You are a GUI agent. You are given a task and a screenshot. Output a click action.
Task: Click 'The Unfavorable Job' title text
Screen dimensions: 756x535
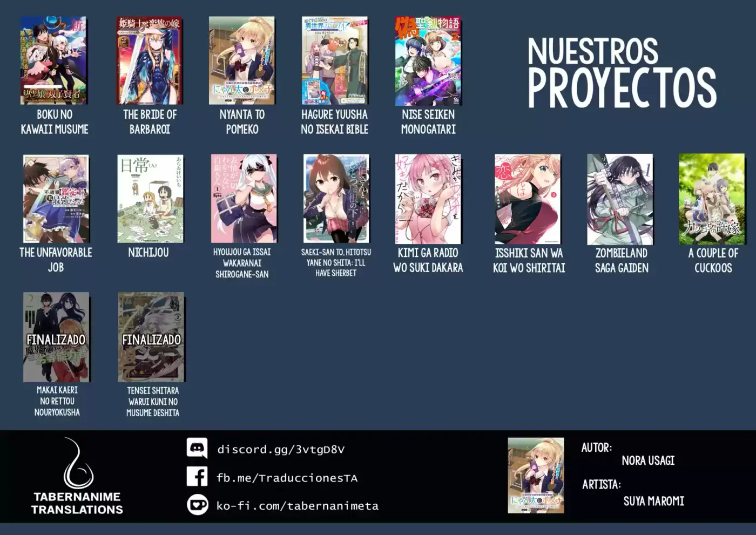[56, 260]
